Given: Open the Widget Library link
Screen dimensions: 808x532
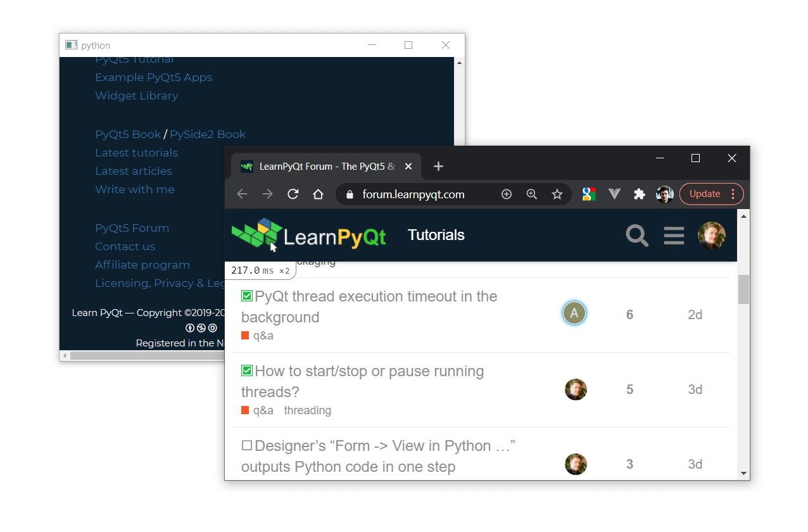Looking at the screenshot, I should tap(136, 95).
